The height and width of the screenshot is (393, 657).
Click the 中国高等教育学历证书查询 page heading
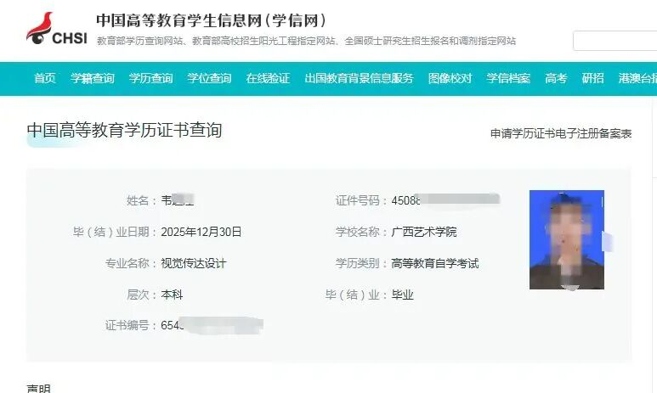pyautogui.click(x=124, y=130)
